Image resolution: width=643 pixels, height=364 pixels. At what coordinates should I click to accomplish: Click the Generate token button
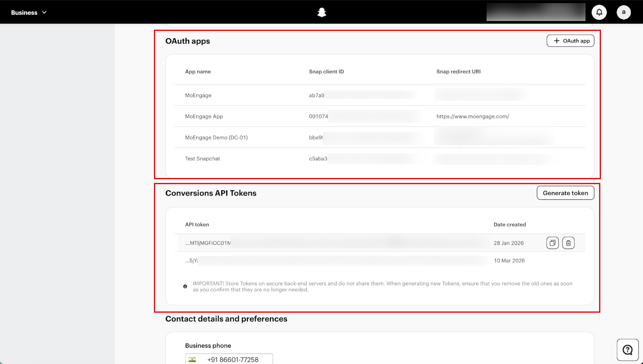pos(565,193)
